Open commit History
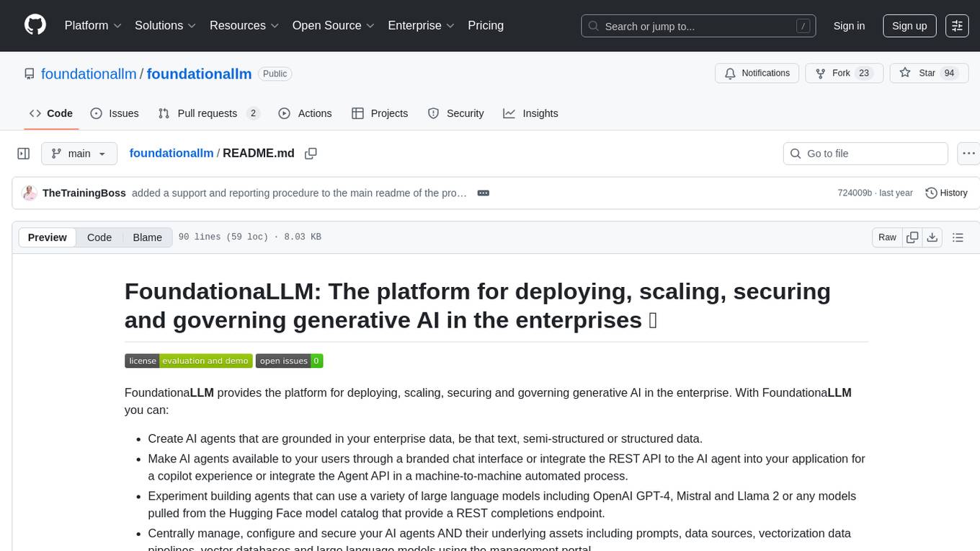Viewport: 980px width, 551px height. 946,193
